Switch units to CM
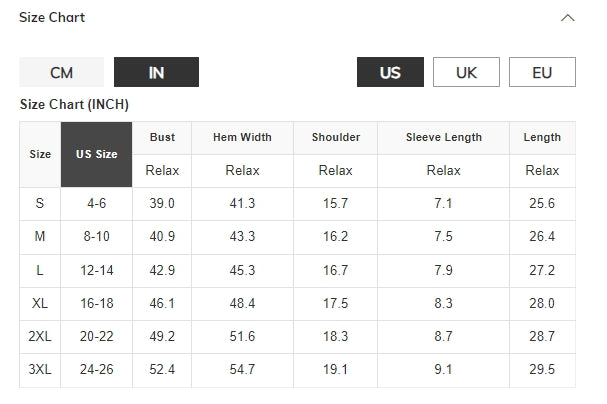Image resolution: width=607 pixels, height=404 pixels. click(61, 73)
